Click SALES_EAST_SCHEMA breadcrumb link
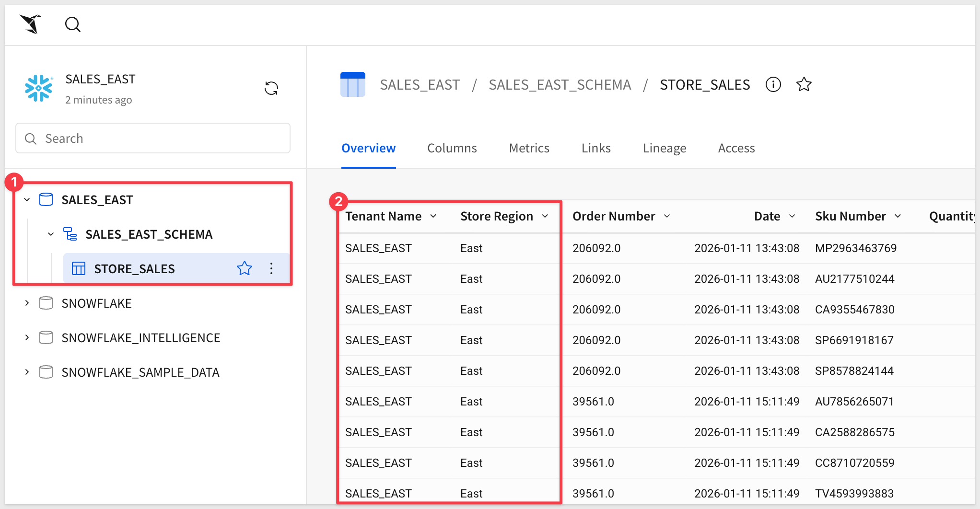The width and height of the screenshot is (980, 509). 560,85
